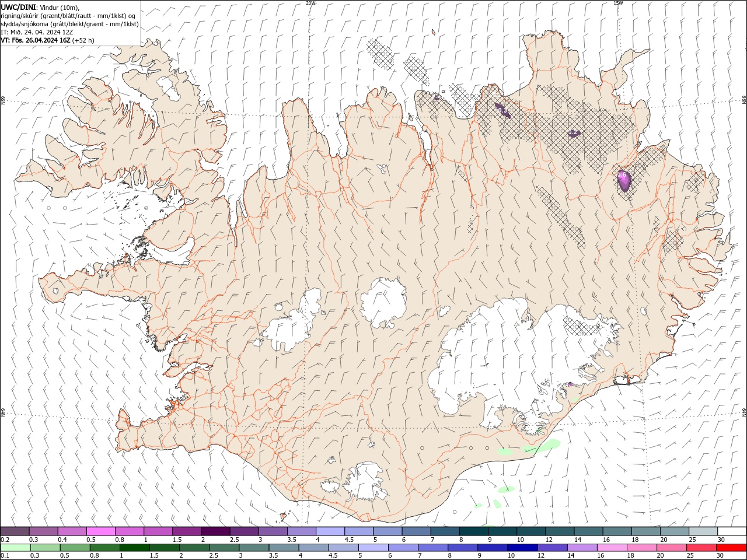Pick the pink rain swatch starting at 18
The width and height of the screenshot is (747, 560).
[x=642, y=548]
